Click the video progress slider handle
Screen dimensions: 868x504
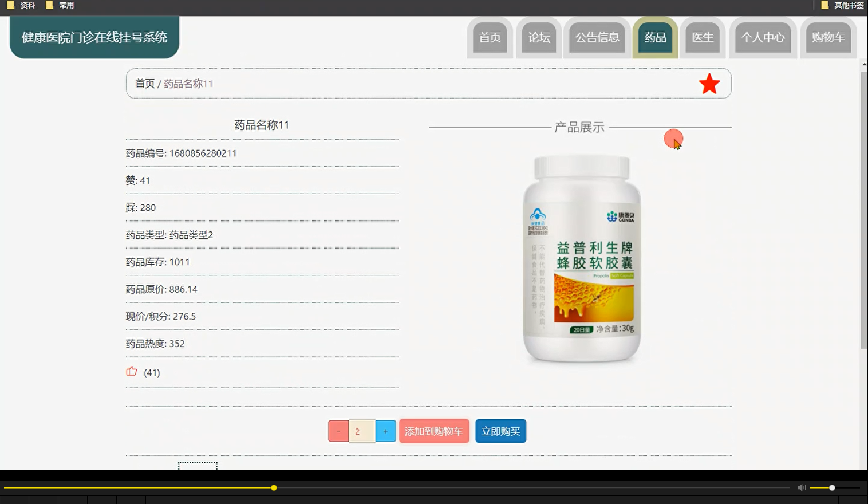(x=274, y=487)
